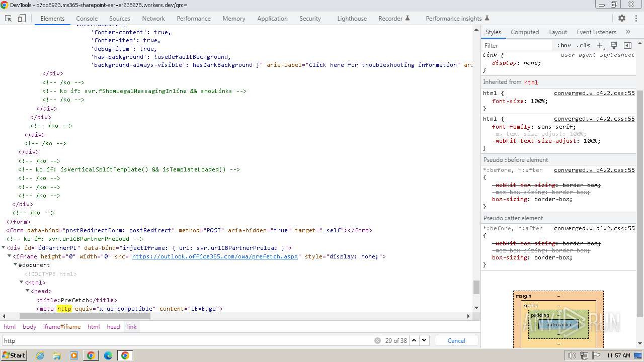Collapse the div#idPartnerPL node
This screenshot has height=362, width=644.
point(4,247)
